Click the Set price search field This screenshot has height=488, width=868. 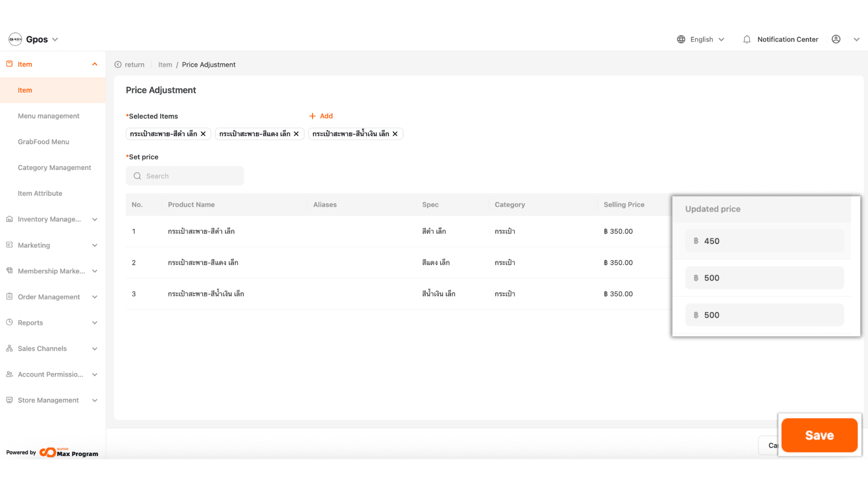pos(185,176)
